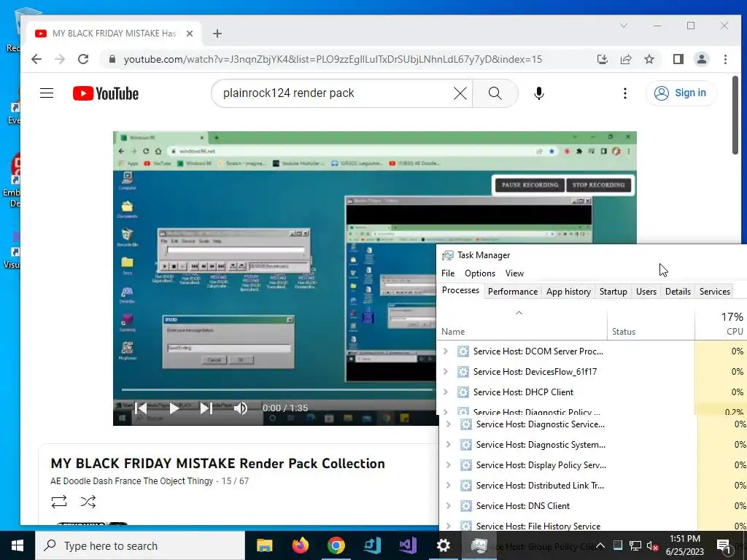Viewport: 747px width, 560px height.
Task: Sort processes by CPU column
Action: [721, 324]
